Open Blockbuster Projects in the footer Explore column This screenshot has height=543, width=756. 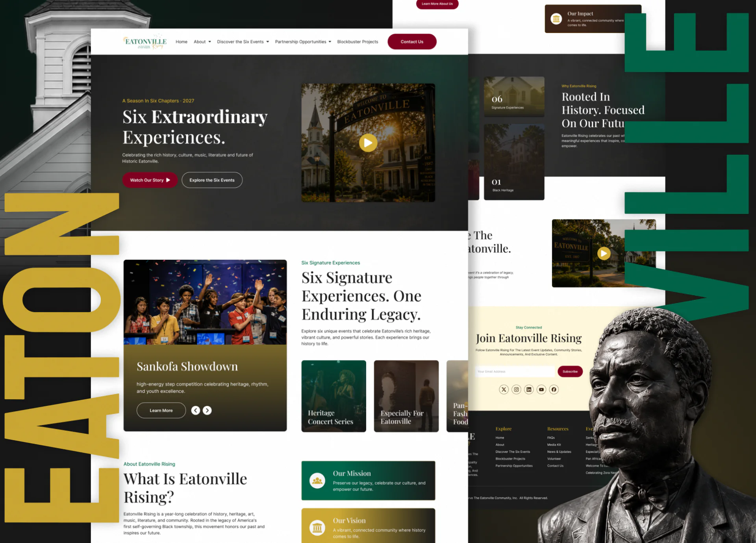(510, 459)
